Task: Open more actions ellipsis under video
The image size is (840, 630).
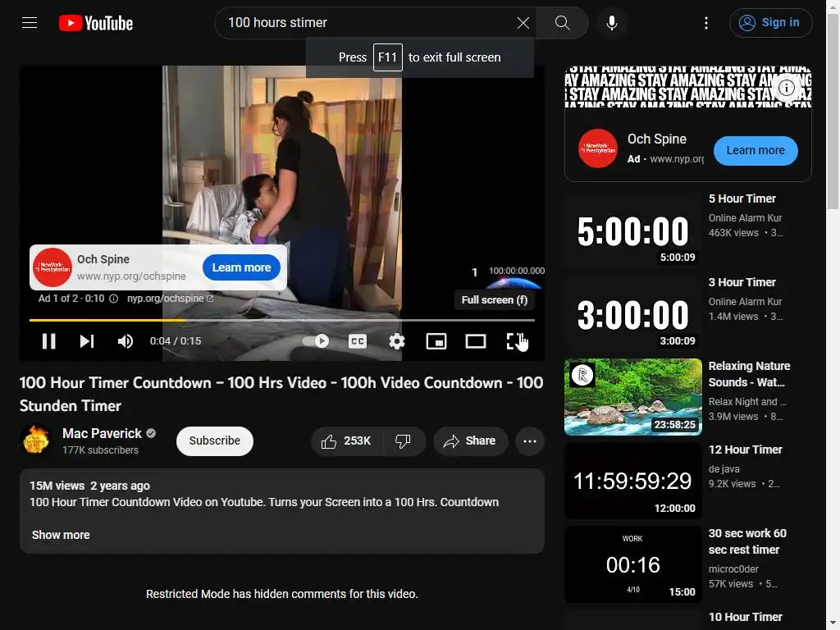Action: tap(530, 441)
